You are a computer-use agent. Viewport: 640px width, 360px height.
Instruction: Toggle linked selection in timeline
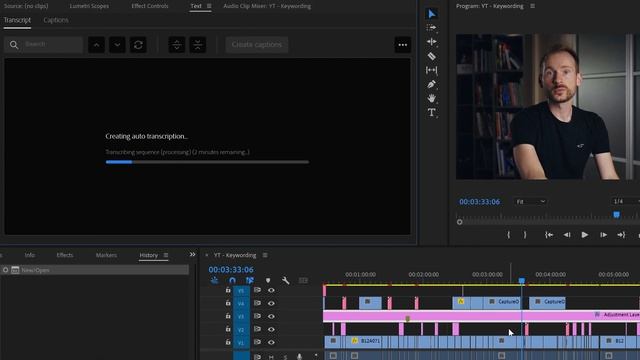click(250, 280)
